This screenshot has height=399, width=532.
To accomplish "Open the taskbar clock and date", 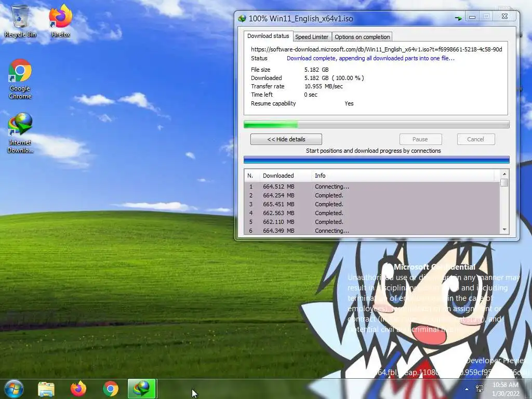I will 506,389.
